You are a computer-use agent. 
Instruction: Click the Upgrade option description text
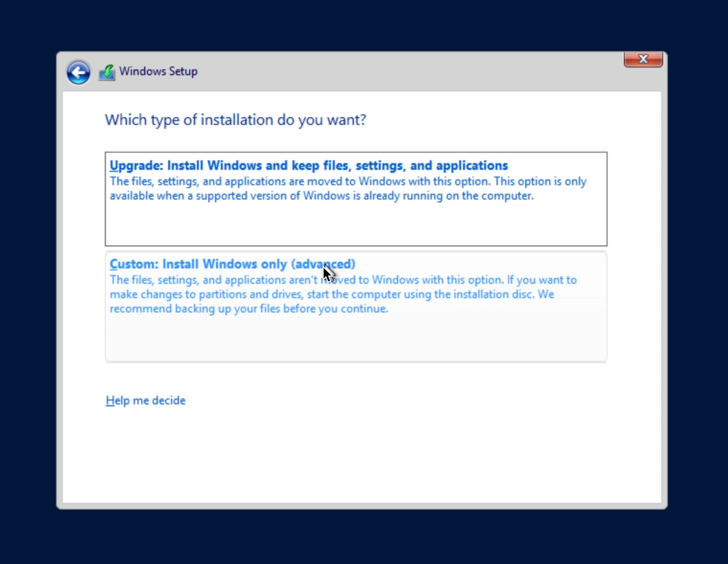[x=347, y=188]
